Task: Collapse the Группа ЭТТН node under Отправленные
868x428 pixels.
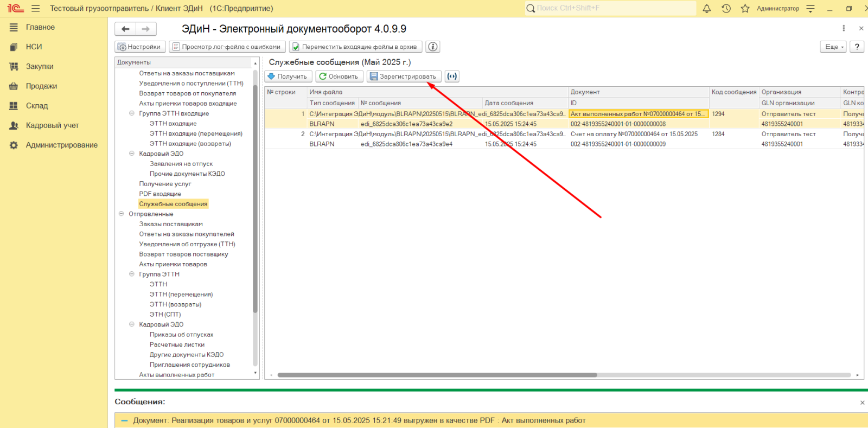Action: (x=131, y=274)
